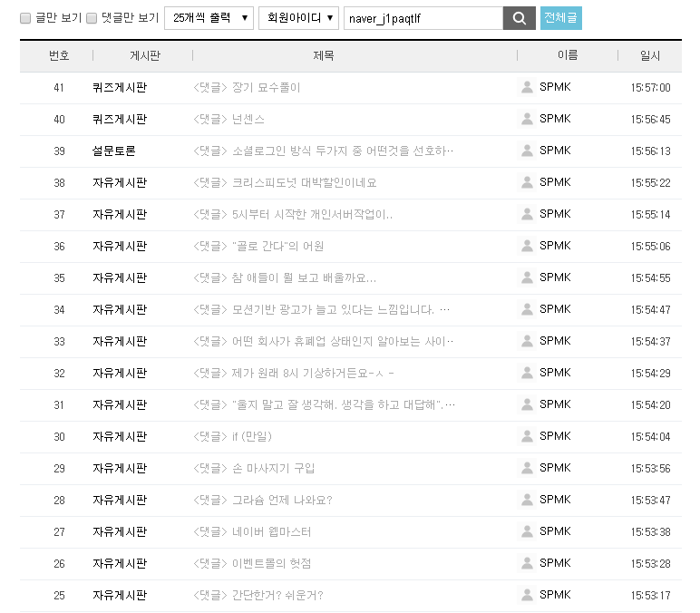Click the search field containing naver_j1paqtlf
700x613 pixels.
[423, 18]
